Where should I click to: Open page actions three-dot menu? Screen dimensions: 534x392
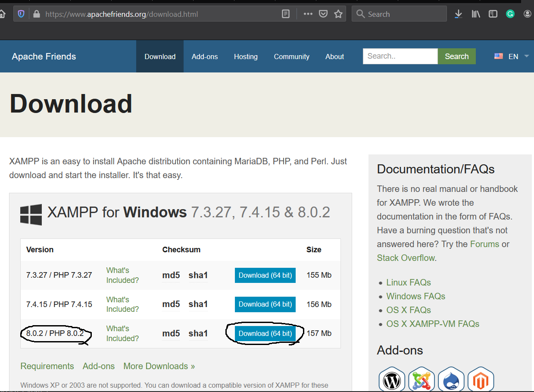(308, 14)
